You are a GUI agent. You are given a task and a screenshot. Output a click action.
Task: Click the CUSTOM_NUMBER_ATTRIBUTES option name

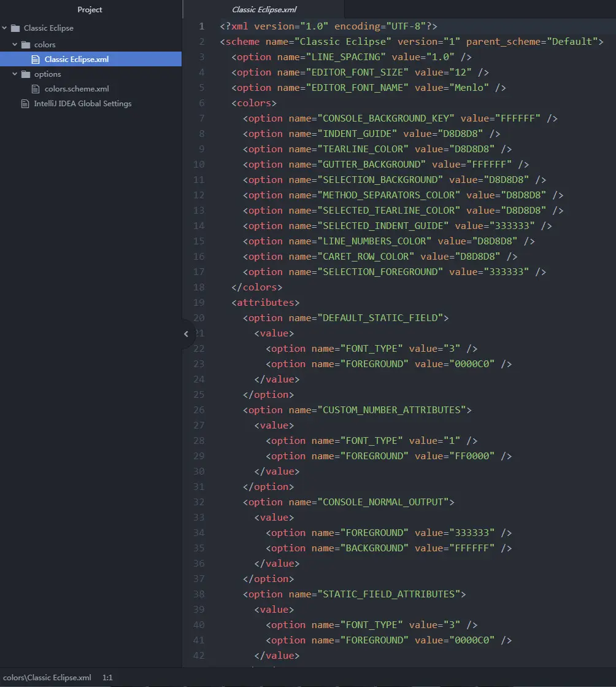coord(392,409)
